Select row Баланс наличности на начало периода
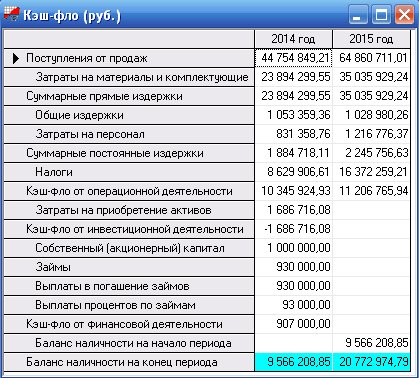Image resolution: width=419 pixels, height=378 pixels. point(129,343)
